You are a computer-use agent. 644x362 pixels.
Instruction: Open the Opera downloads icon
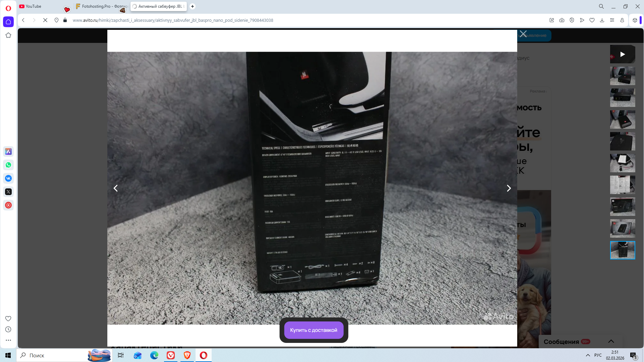click(602, 20)
